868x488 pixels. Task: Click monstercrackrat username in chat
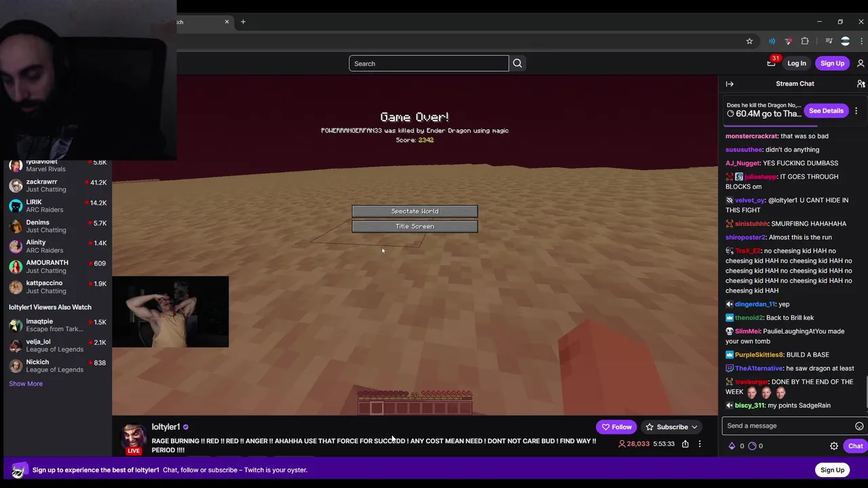[x=751, y=136]
